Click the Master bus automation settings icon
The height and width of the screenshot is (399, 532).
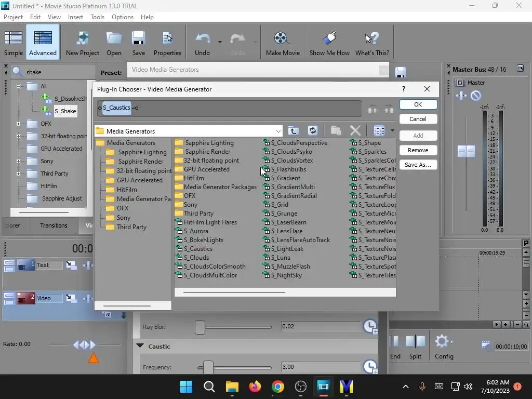[460, 83]
